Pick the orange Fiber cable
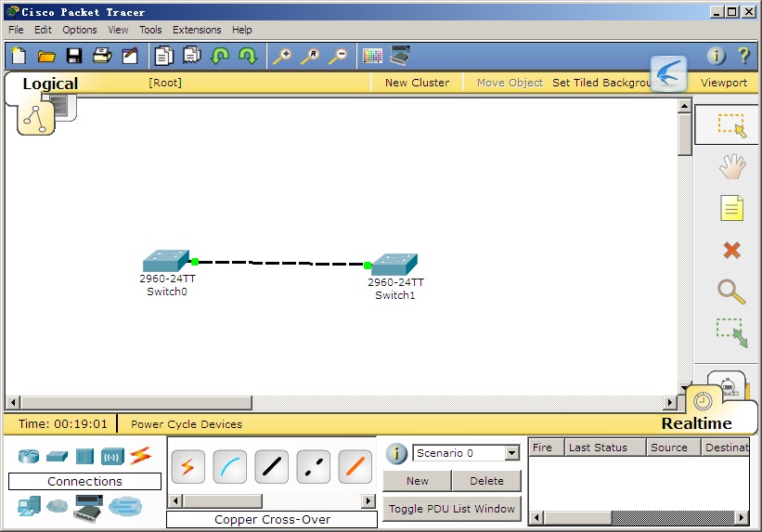Screen dimensions: 762x532 click(x=355, y=467)
